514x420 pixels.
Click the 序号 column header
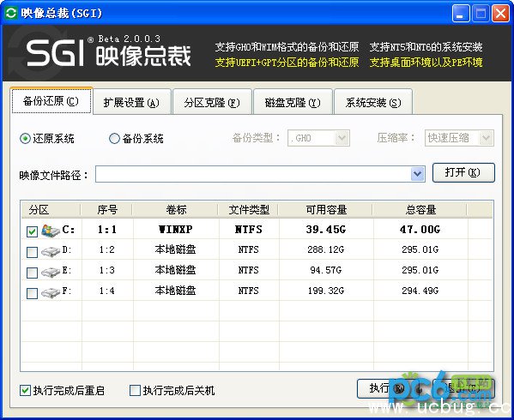tap(107, 209)
